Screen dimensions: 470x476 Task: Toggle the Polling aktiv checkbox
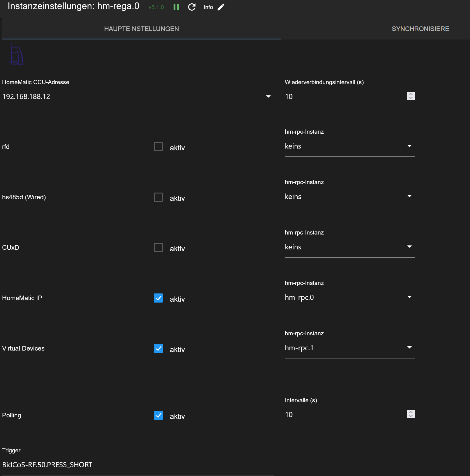(158, 415)
